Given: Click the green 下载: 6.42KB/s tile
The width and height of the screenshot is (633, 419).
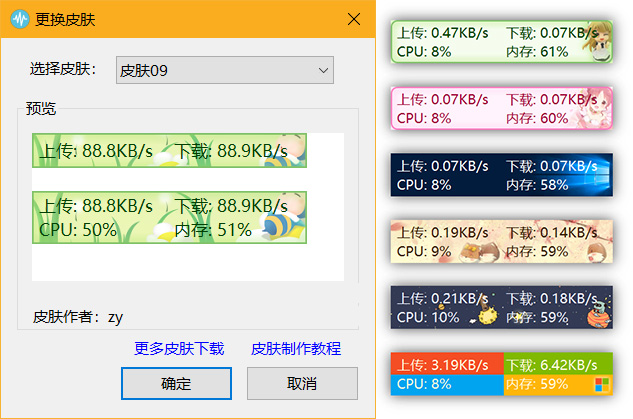Looking at the screenshot, I should [x=558, y=364].
